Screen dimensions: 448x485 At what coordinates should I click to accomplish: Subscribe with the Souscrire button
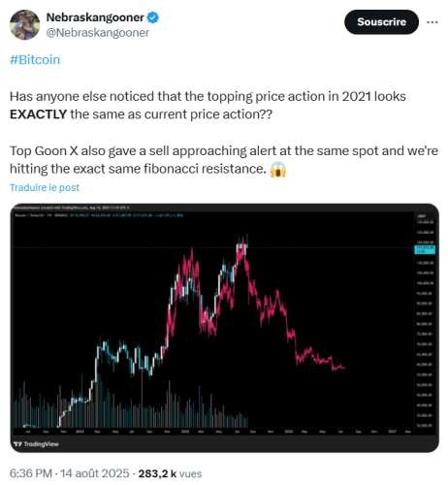coord(381,22)
